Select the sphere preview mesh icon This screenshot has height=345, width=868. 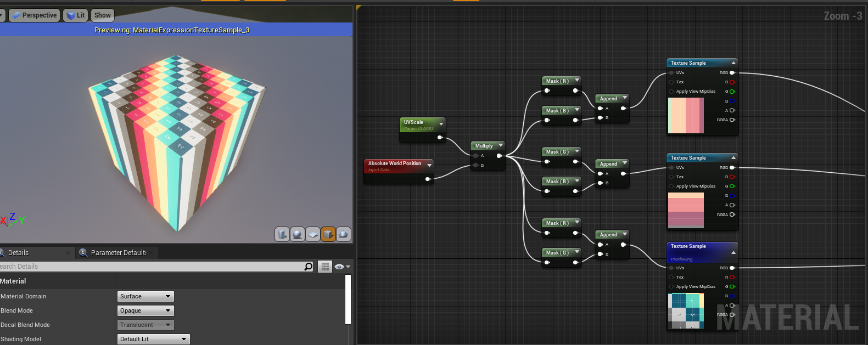point(298,235)
